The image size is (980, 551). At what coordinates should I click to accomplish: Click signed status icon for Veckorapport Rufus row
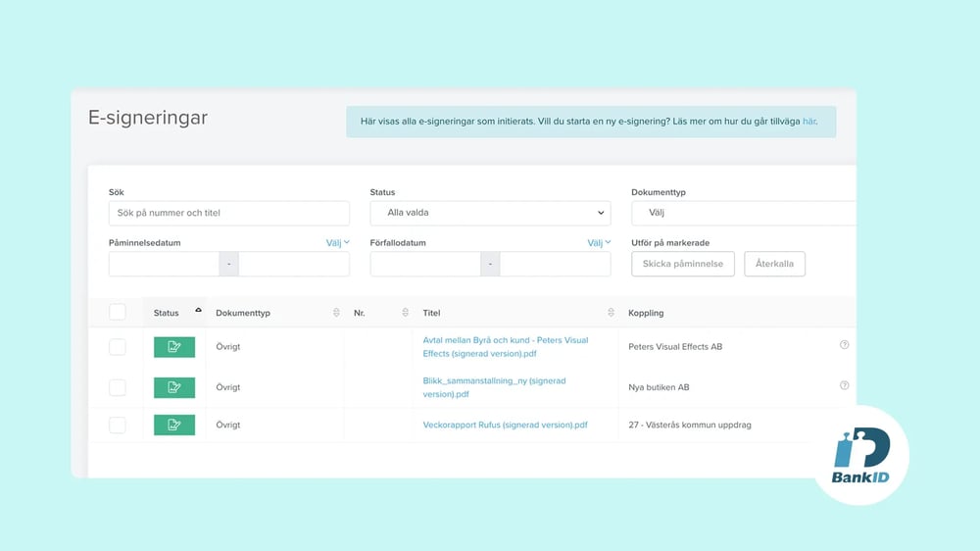click(x=173, y=425)
